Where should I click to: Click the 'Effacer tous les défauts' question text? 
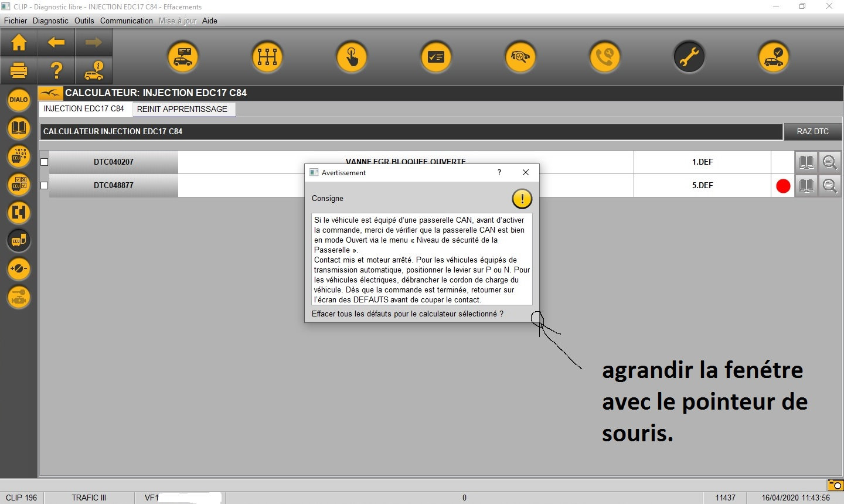(x=407, y=314)
